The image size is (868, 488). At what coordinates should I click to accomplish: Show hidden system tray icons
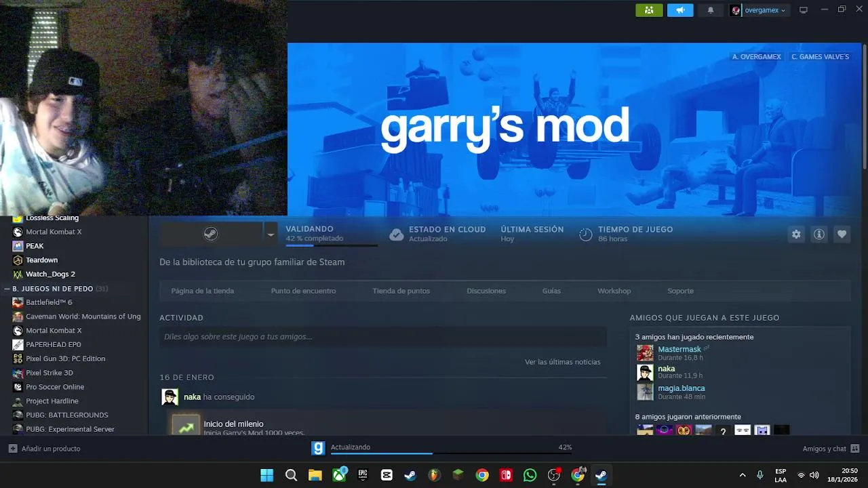click(743, 475)
